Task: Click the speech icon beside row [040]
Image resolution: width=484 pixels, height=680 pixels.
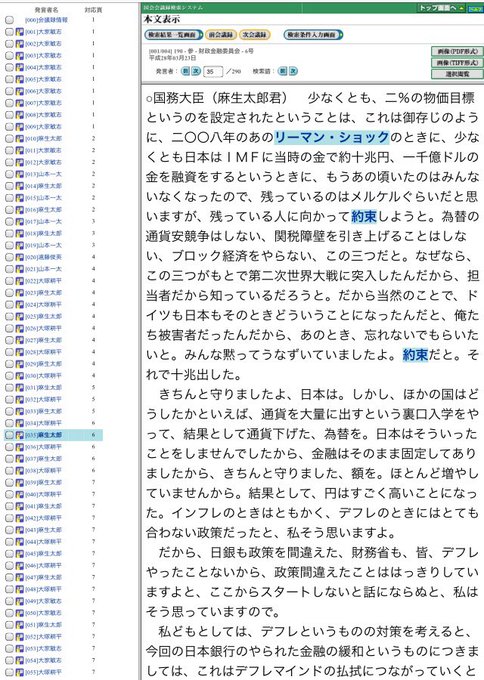Action: click(20, 494)
